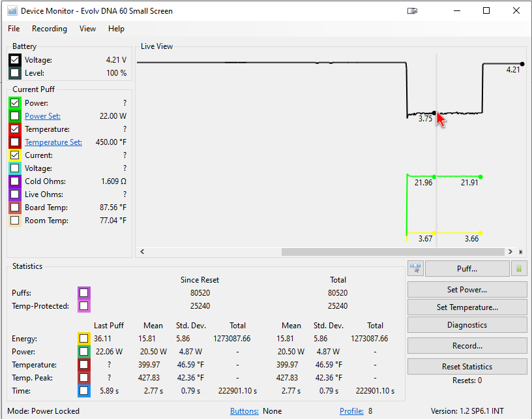Disable the Power graph checkbox
This screenshot has height=419, width=532.
pos(15,103)
